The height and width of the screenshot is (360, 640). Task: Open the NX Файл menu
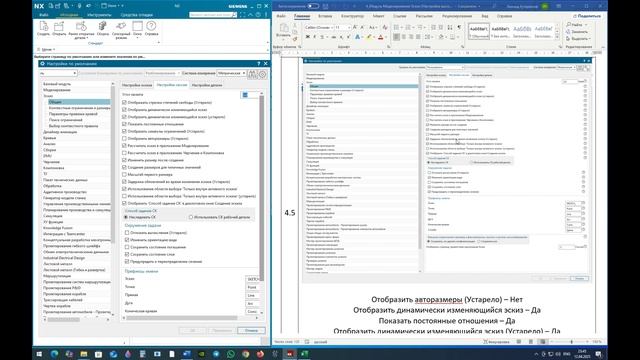44,15
